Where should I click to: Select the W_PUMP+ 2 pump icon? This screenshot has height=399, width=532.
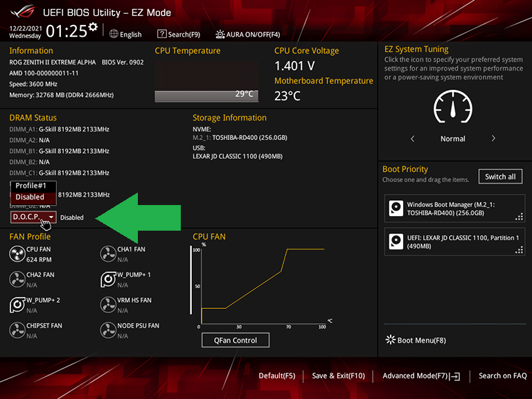click(17, 305)
